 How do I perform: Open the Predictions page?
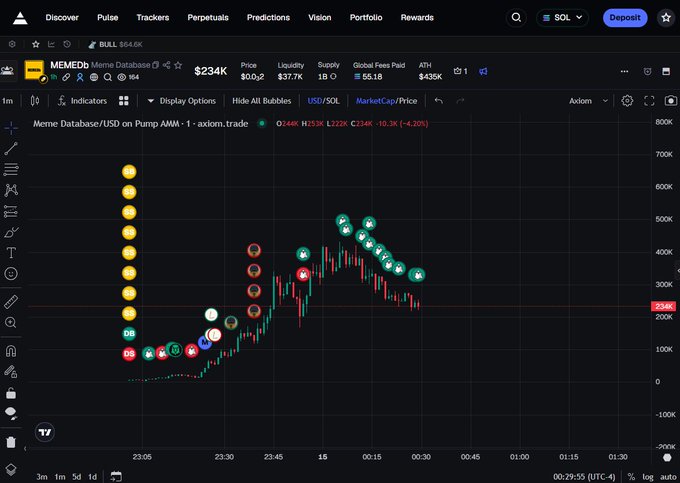(x=268, y=18)
